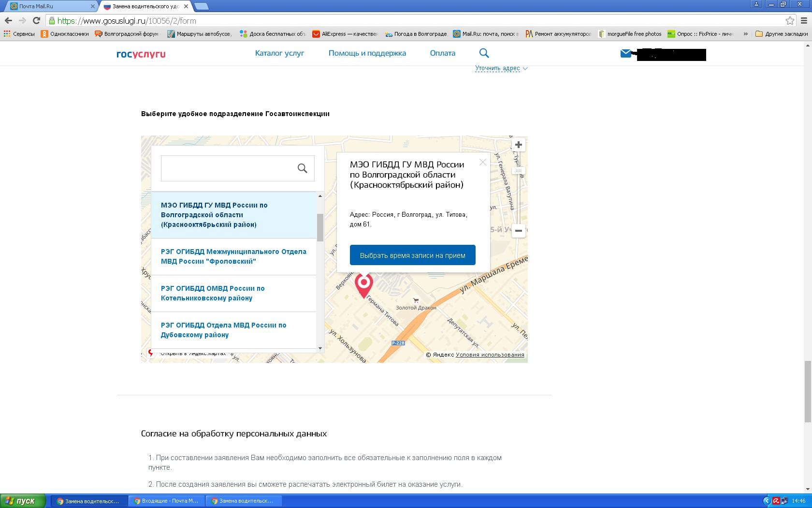Viewport: 812px width, 508px height.
Task: Bookmark this page with star icon
Action: coord(790,21)
